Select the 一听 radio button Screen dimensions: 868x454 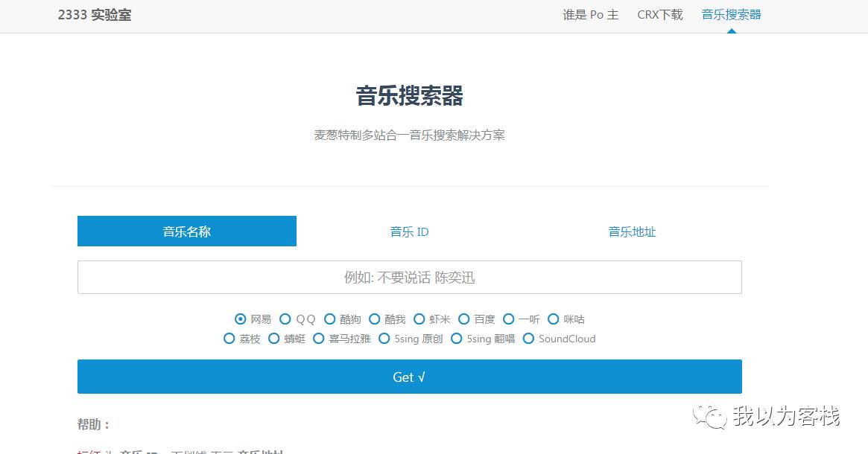pyautogui.click(x=509, y=319)
